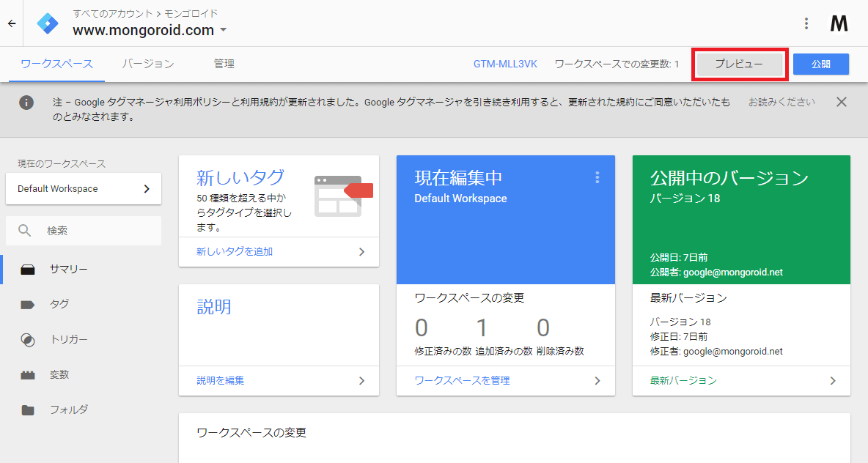Click the ワークスペースを管理 link
The image size is (868, 463).
(462, 380)
